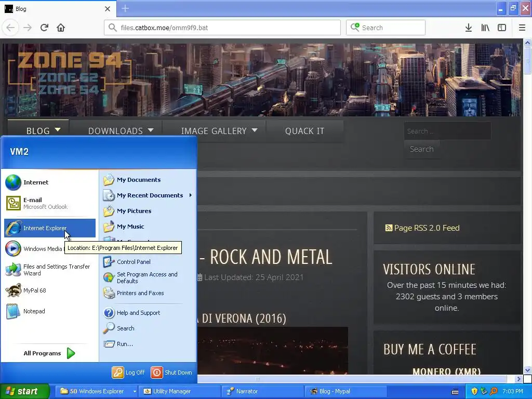The image size is (532, 399).
Task: Click the site Search text field
Action: [x=447, y=131]
